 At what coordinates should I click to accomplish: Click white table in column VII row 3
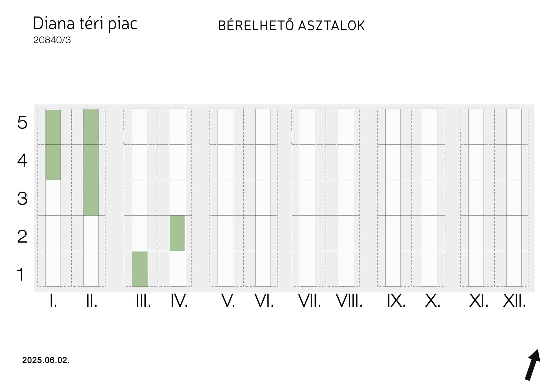coord(308,198)
